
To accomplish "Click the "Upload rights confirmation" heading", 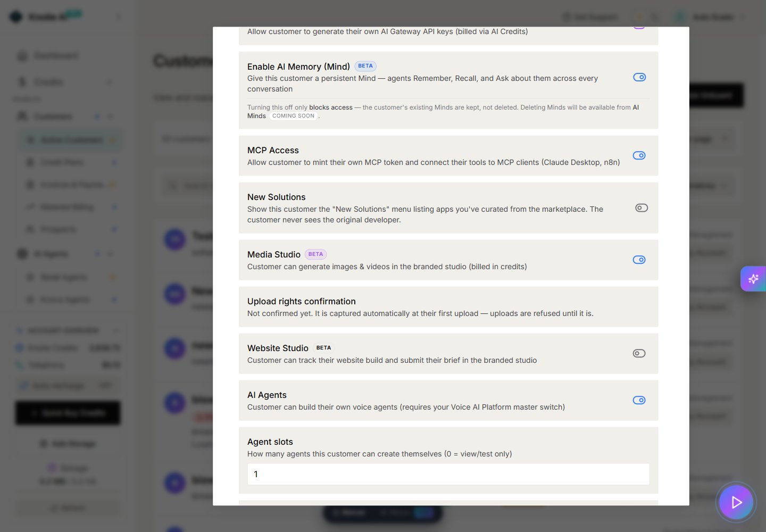I will [302, 302].
